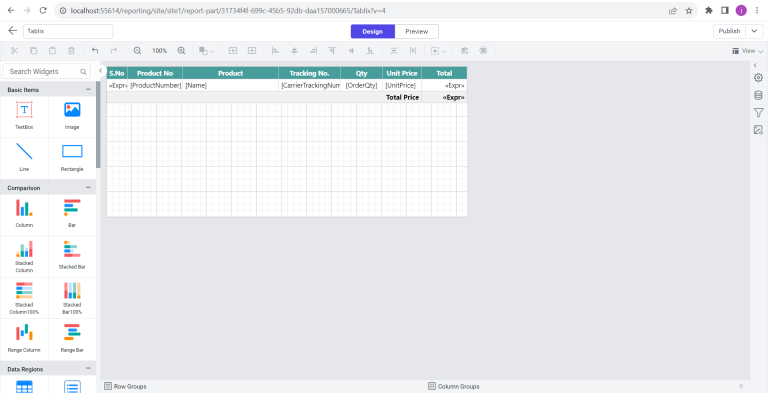768x393 pixels.
Task: Expand the right side properties pane
Action: click(x=755, y=65)
